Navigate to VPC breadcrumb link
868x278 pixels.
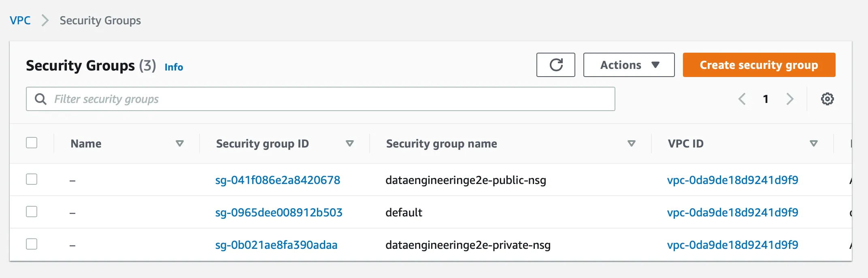pyautogui.click(x=20, y=20)
